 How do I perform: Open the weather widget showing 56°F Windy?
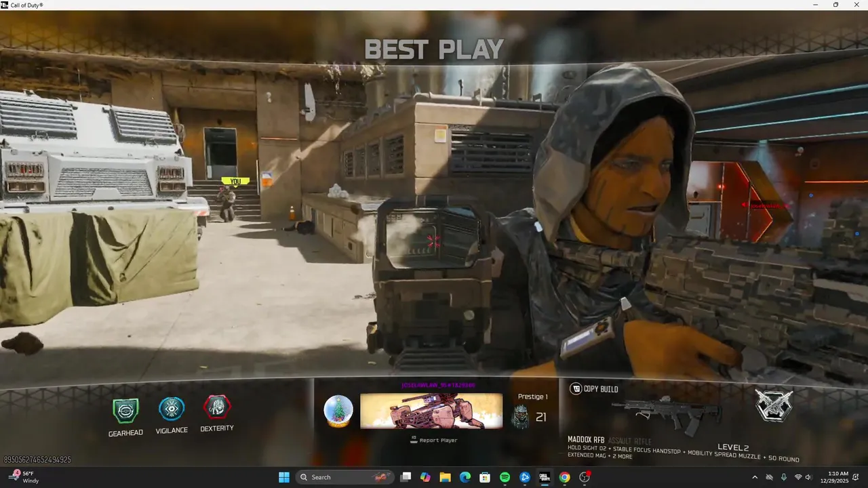(24, 477)
